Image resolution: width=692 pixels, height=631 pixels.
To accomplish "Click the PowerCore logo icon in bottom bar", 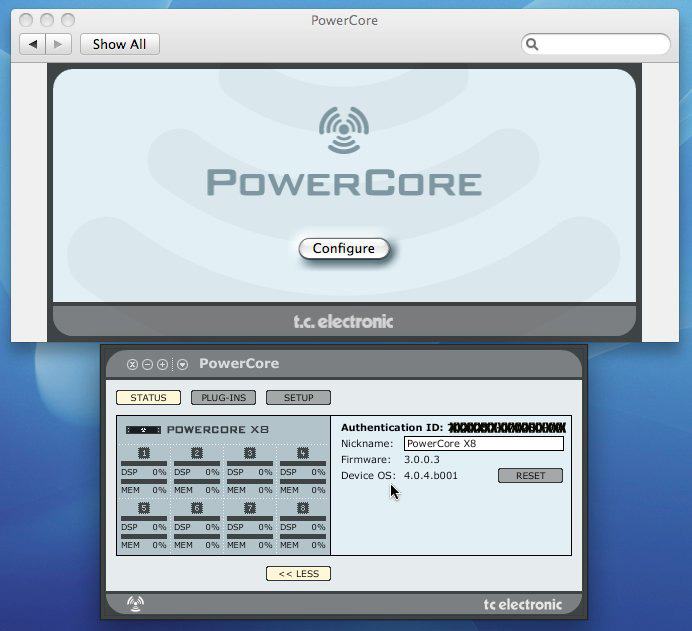I will coord(135,603).
